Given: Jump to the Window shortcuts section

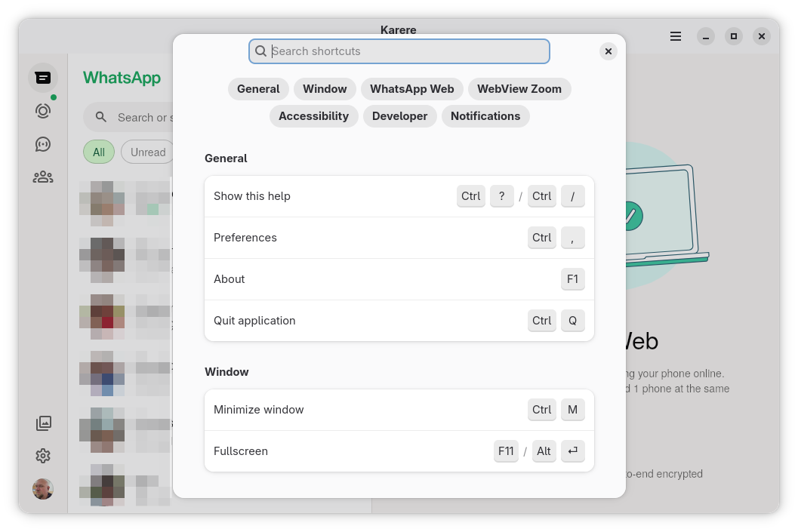Looking at the screenshot, I should [x=325, y=89].
